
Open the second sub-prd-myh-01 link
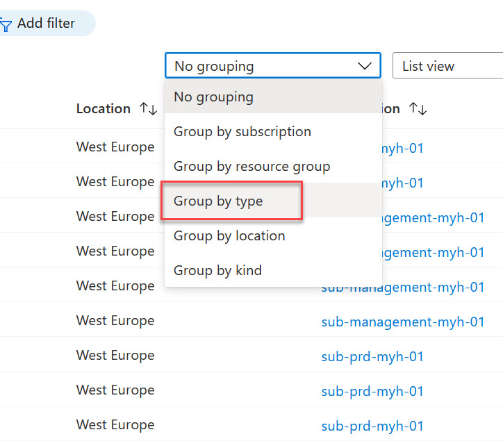point(372,391)
